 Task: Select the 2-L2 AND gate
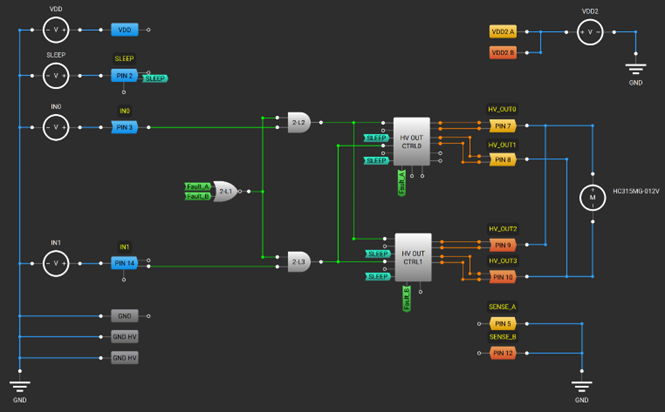click(x=299, y=124)
